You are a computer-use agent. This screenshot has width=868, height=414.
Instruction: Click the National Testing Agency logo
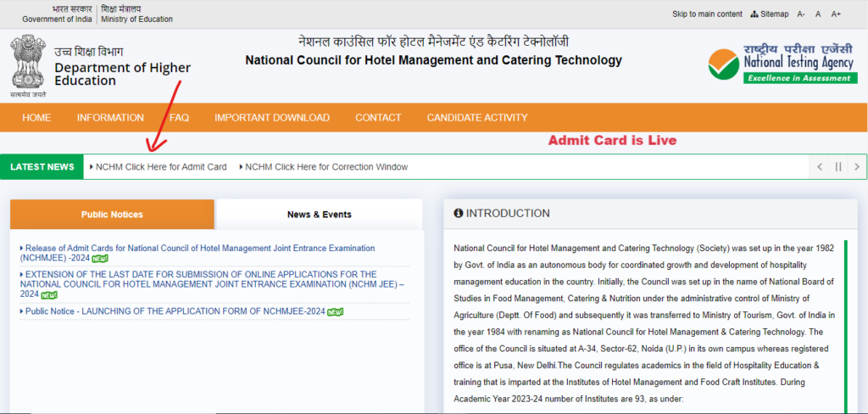click(x=781, y=64)
